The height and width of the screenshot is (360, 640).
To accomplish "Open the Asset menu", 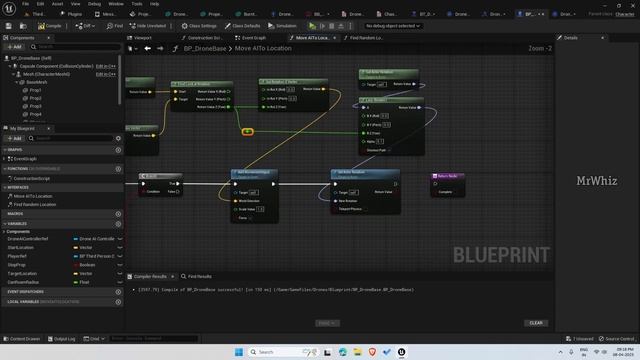I will click(x=57, y=4).
